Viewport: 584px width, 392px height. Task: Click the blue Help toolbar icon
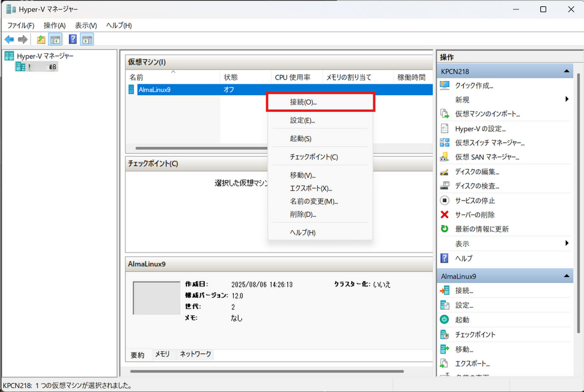pyautogui.click(x=73, y=40)
